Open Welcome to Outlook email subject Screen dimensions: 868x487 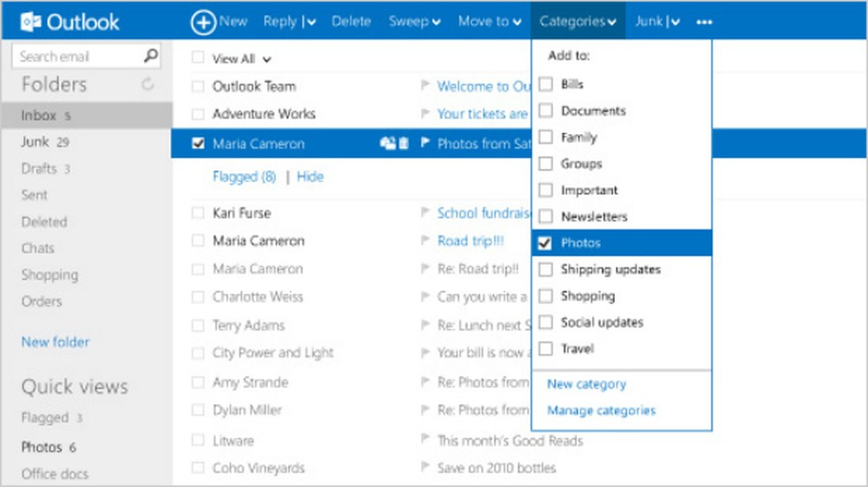pos(483,86)
